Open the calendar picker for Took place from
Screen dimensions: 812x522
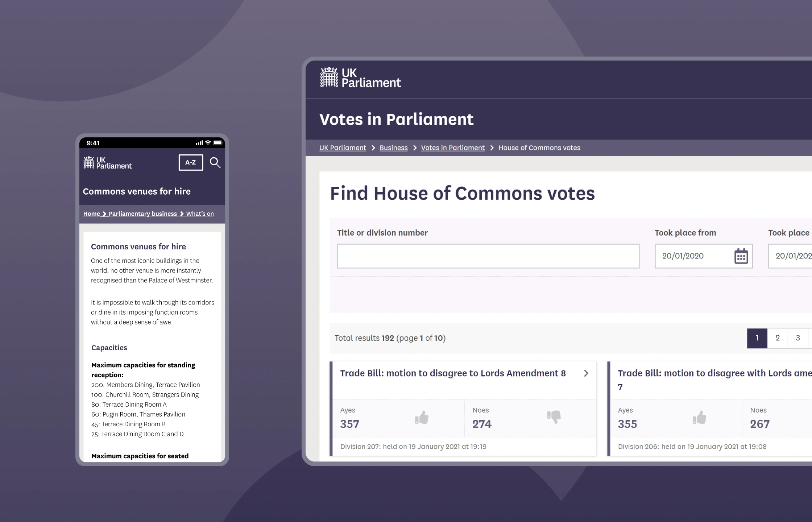point(741,256)
